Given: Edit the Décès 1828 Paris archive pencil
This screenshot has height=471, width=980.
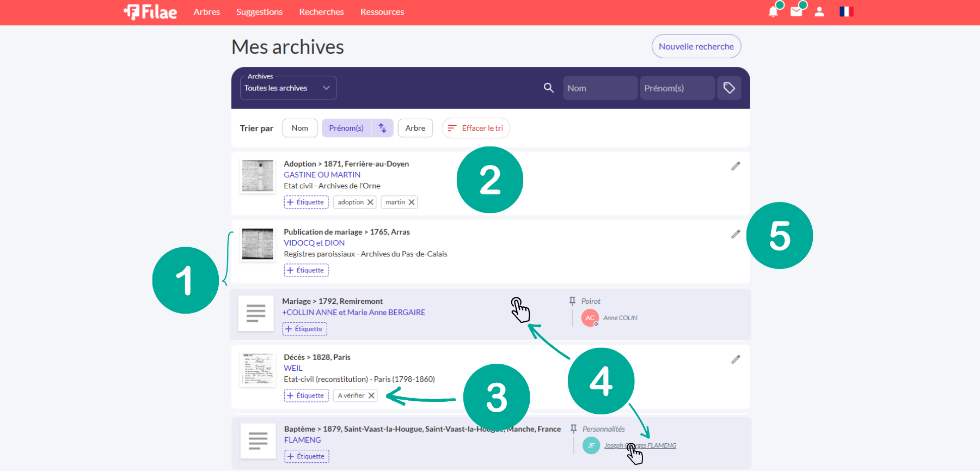Looking at the screenshot, I should point(736,359).
